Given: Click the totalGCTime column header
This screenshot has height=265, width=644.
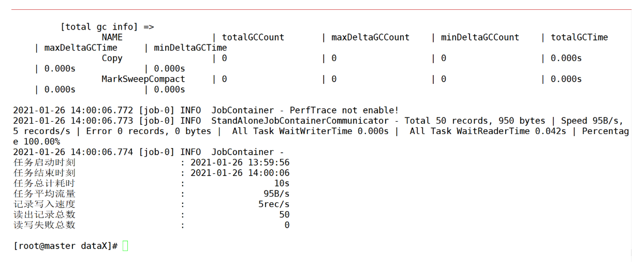Looking at the screenshot, I should [x=579, y=37].
